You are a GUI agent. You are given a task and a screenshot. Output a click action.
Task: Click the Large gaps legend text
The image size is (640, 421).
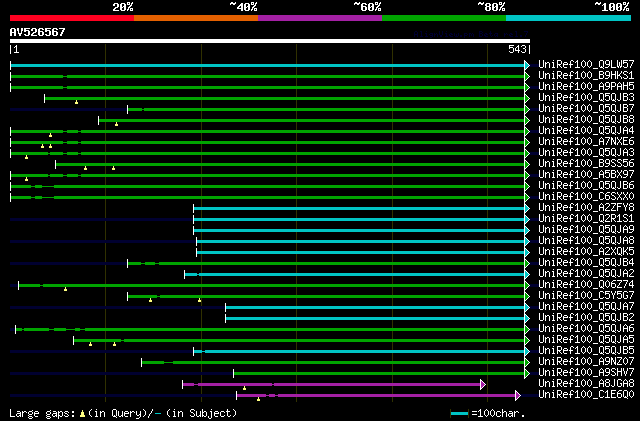(x=42, y=413)
